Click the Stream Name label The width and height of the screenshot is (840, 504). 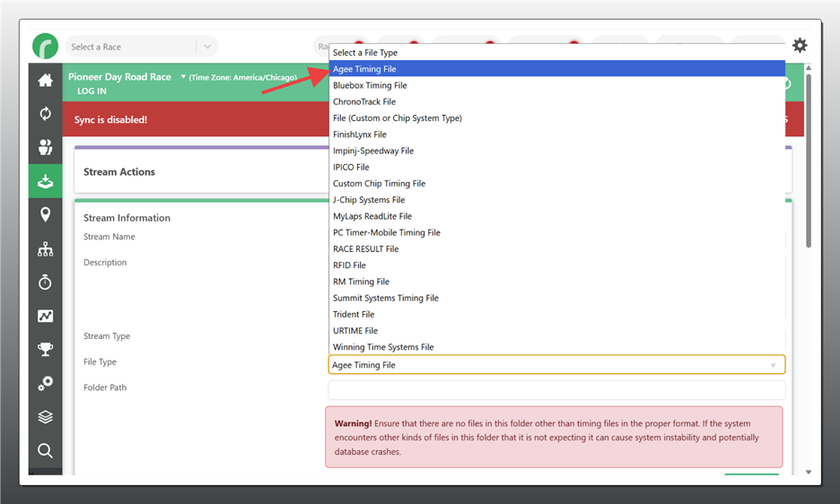(109, 237)
